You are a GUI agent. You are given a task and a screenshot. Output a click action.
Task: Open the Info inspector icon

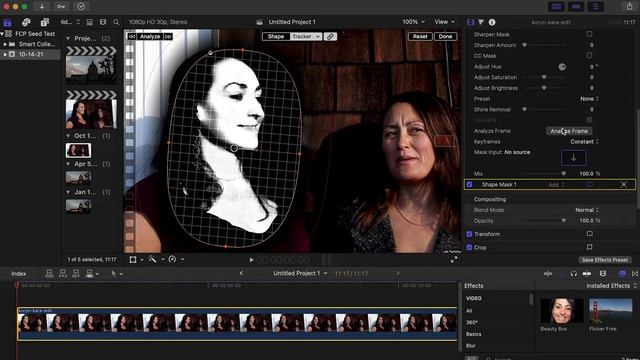pyautogui.click(x=492, y=22)
